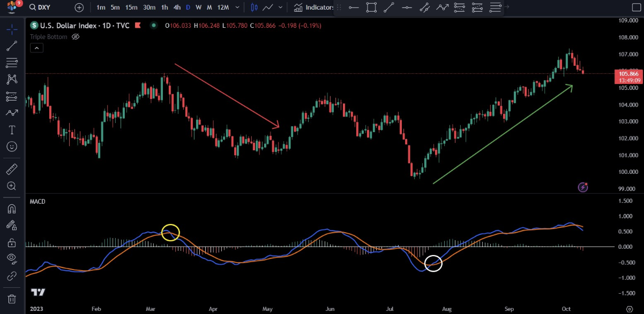Toggle the magnet snap mode
The width and height of the screenshot is (644, 314).
click(11, 209)
